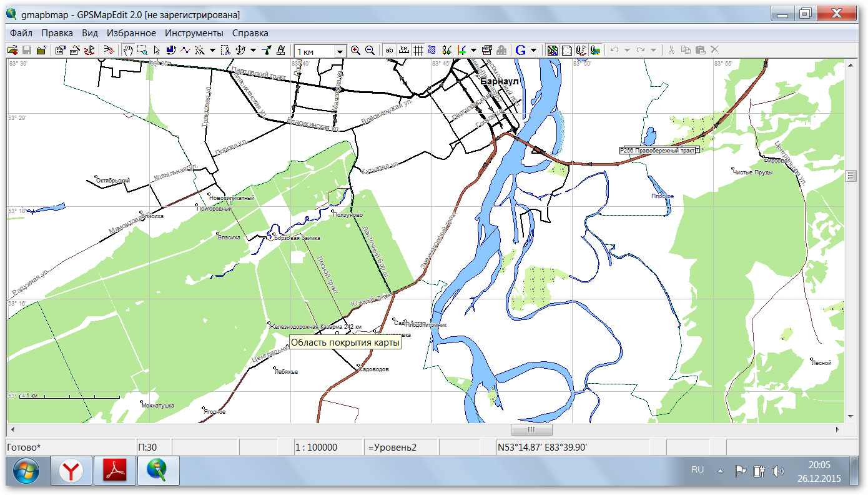Toggle the waypoints display button
The width and height of the screenshot is (868, 495).
coord(581,50)
